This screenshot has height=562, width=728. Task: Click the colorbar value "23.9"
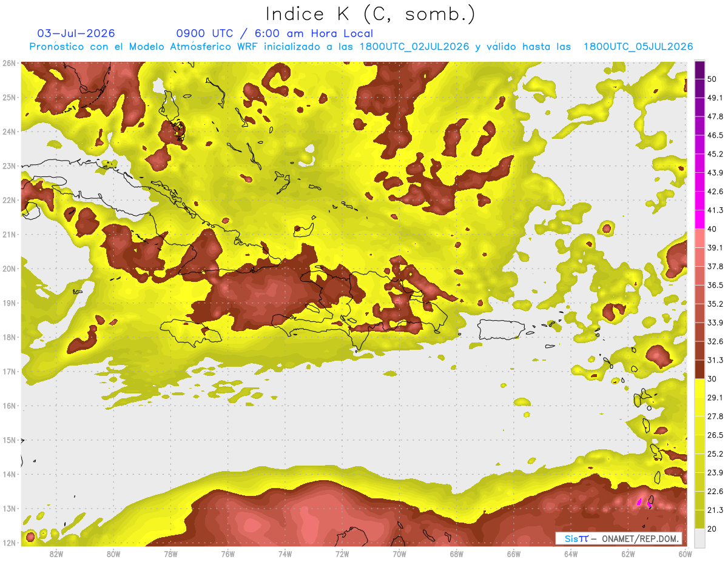[715, 472]
